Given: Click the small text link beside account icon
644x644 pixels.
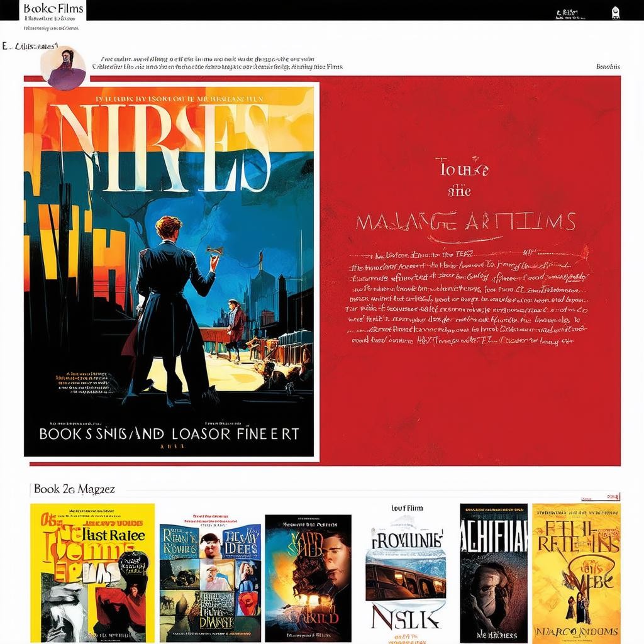Looking at the screenshot, I should [x=567, y=13].
